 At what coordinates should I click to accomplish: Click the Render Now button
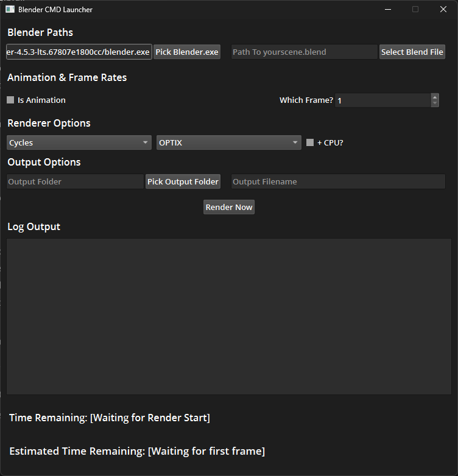tap(229, 207)
